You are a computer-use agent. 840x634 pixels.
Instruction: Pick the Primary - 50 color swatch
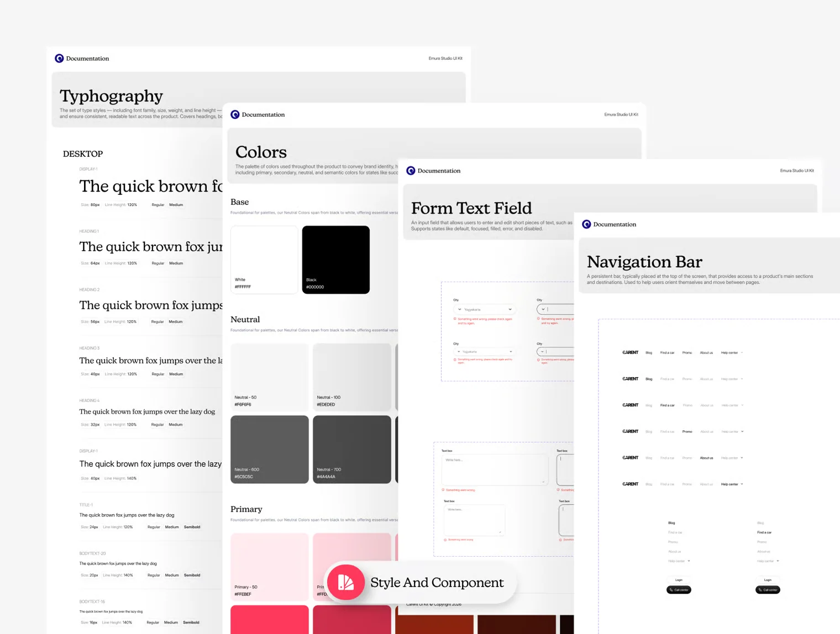point(270,567)
